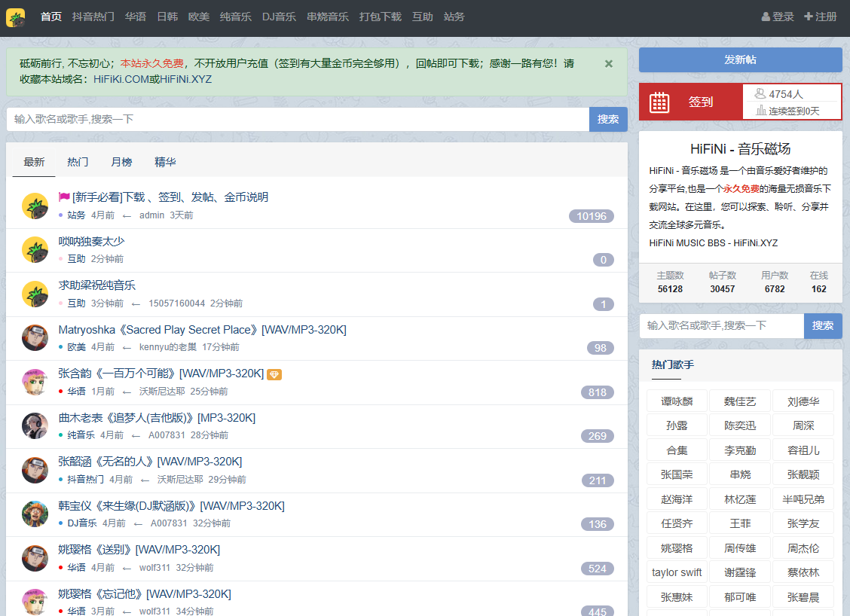Click the headphone avatar on 曲木老表 post
The height and width of the screenshot is (616, 850).
(35, 426)
